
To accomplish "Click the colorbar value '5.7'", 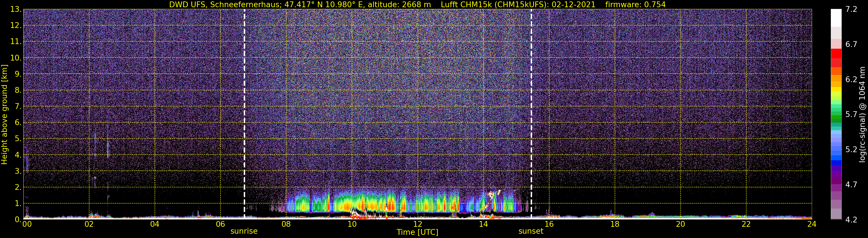I will [x=852, y=115].
